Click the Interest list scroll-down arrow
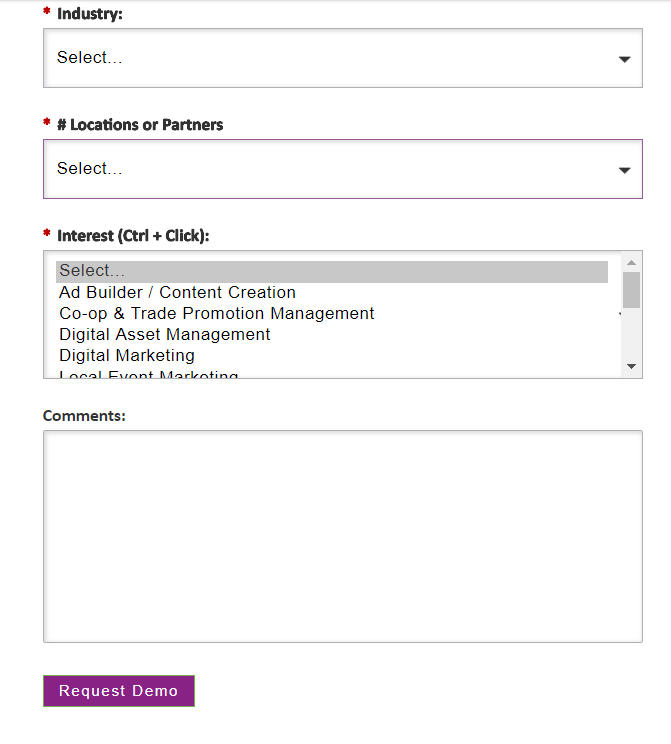The width and height of the screenshot is (671, 744). (x=631, y=367)
